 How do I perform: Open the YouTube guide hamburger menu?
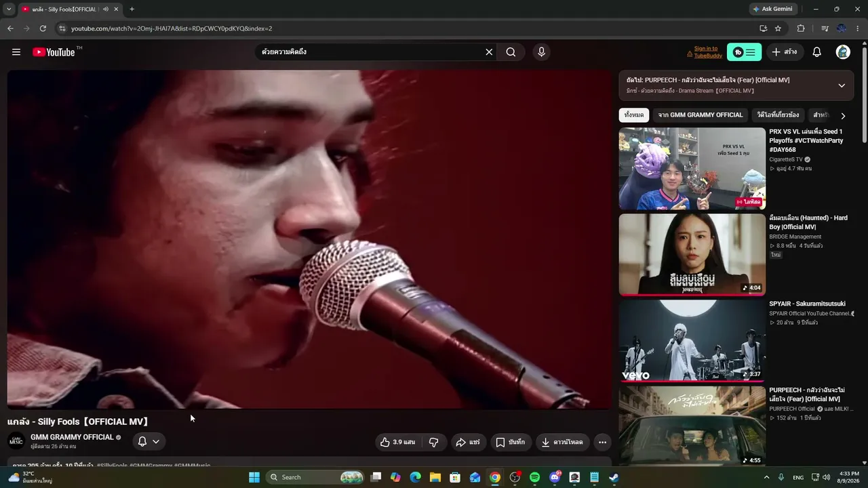click(16, 52)
